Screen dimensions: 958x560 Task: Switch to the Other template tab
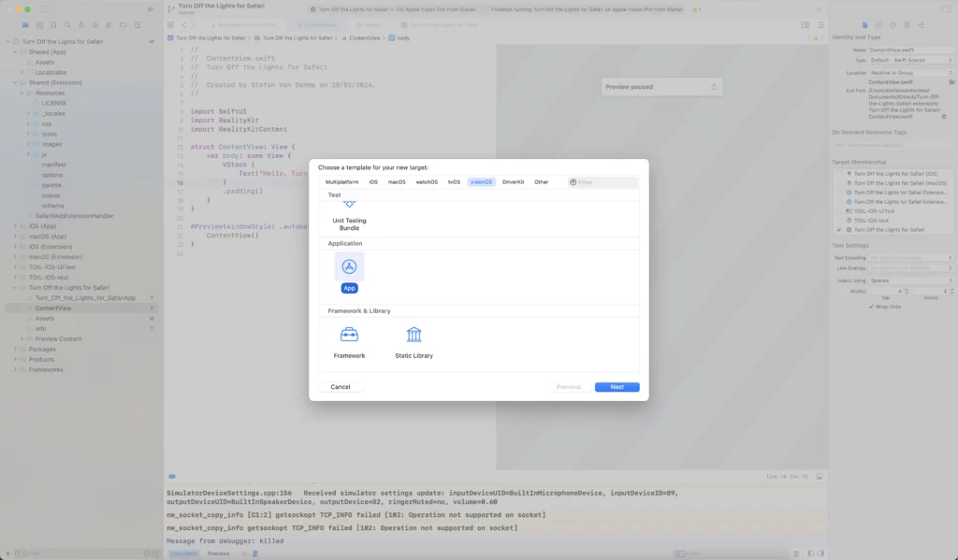click(x=542, y=182)
